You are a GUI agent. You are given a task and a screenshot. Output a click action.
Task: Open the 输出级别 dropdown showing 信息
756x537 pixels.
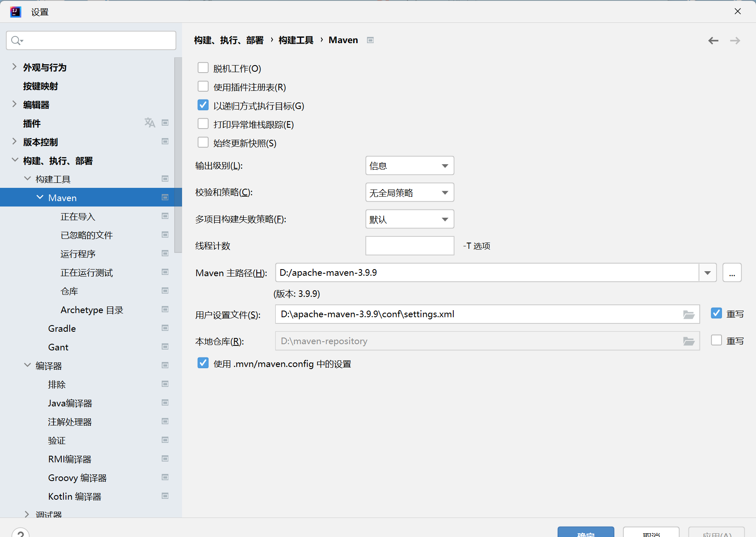tap(410, 165)
